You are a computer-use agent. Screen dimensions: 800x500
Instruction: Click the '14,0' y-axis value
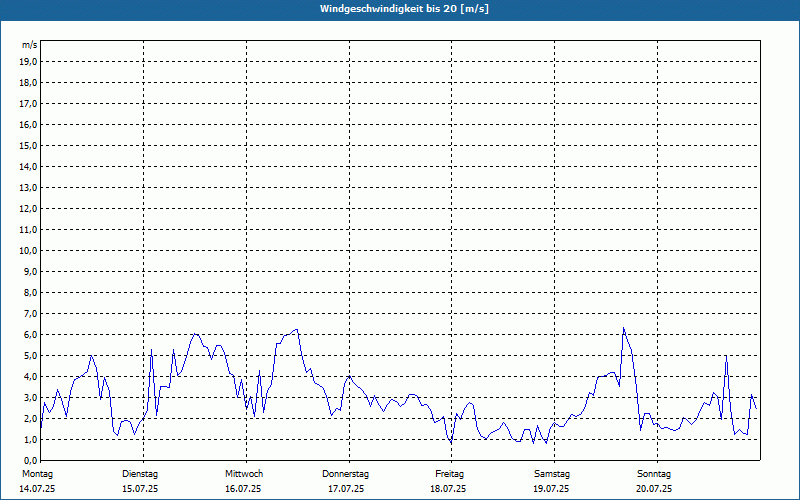tap(29, 166)
